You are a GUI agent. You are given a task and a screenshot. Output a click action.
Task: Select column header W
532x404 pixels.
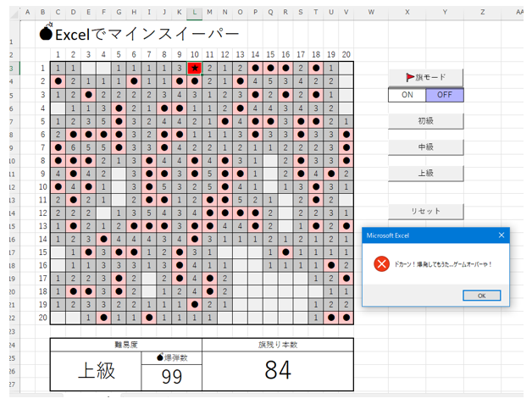pyautogui.click(x=371, y=12)
